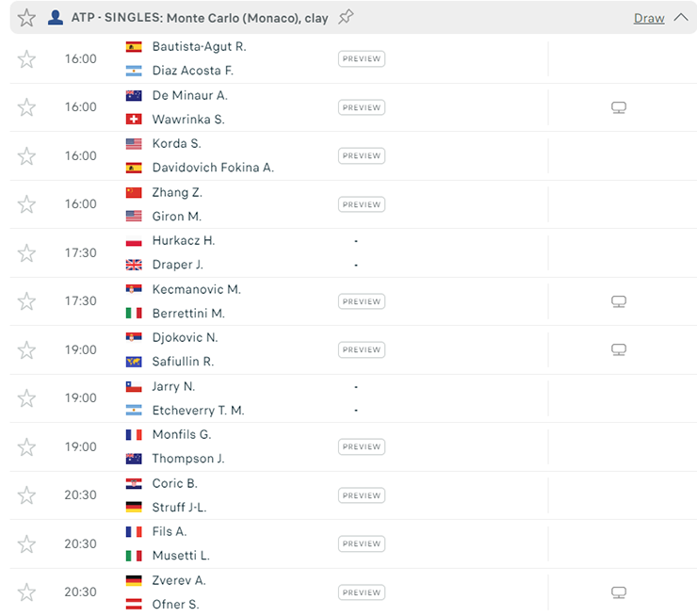Open preview for Korda vs Davidovich Fokina
The width and height of the screenshot is (697, 616).
(x=362, y=155)
